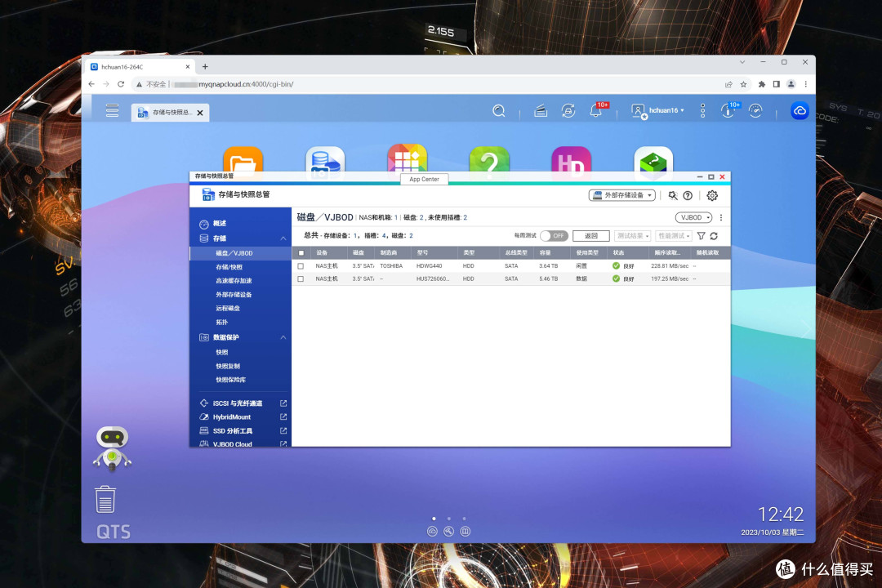Open the vertical dots menu beside VJBOD
The image size is (882, 588).
point(721,217)
